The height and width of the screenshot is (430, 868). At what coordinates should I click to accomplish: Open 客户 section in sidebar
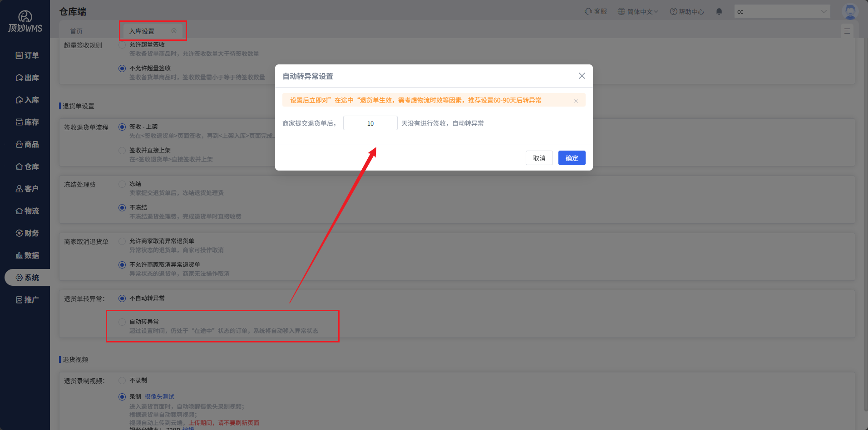27,189
